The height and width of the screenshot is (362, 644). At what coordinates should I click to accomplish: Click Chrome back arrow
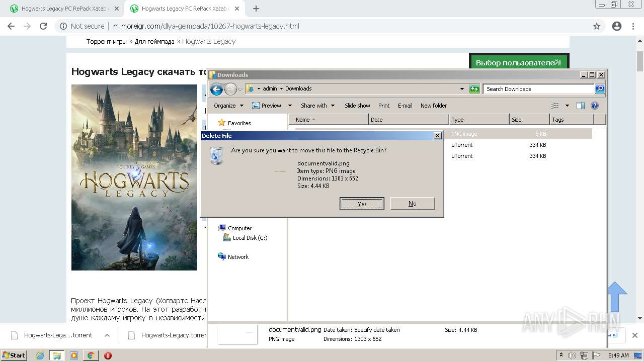click(x=11, y=26)
